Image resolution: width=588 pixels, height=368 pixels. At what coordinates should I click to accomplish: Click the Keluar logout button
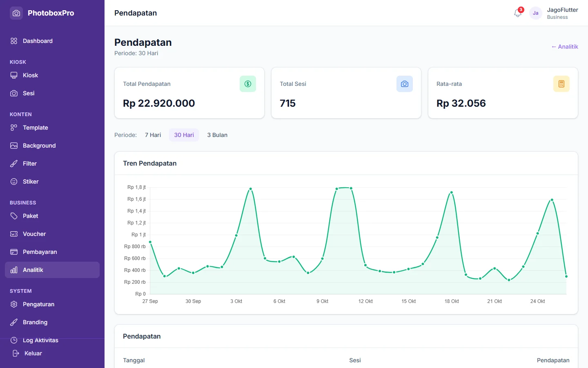(x=52, y=353)
